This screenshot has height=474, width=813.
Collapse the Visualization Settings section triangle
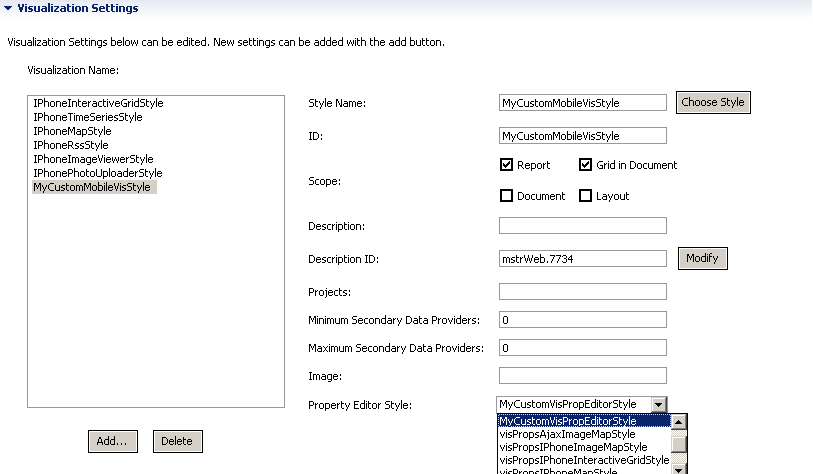(8, 8)
